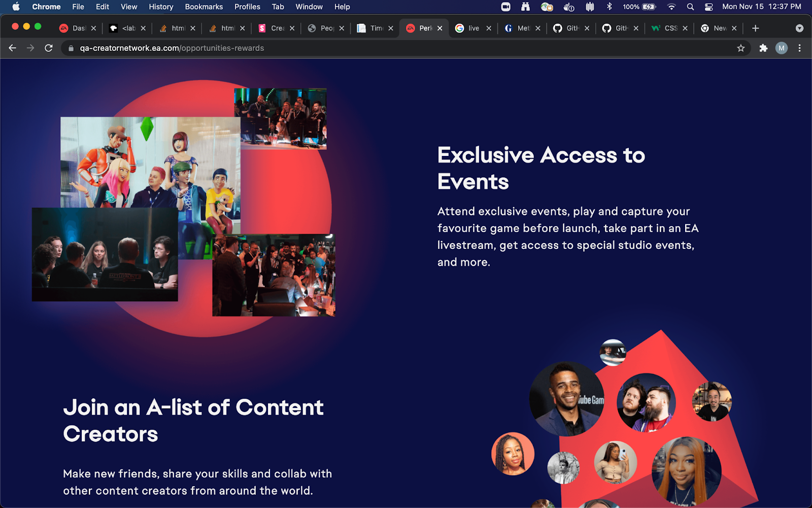The width and height of the screenshot is (812, 508).
Task: Open the Bookmarks menu
Action: click(x=204, y=7)
